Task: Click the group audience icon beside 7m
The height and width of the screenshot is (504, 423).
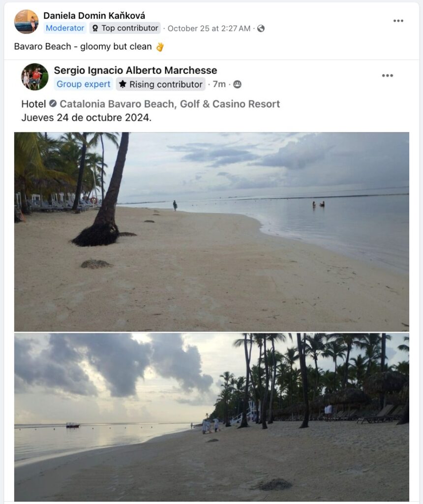Action: point(237,84)
